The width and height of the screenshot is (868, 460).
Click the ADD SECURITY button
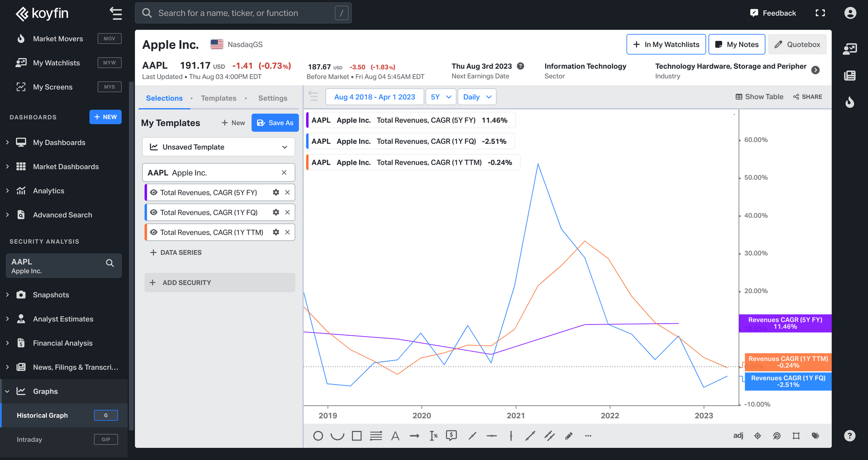tap(220, 283)
